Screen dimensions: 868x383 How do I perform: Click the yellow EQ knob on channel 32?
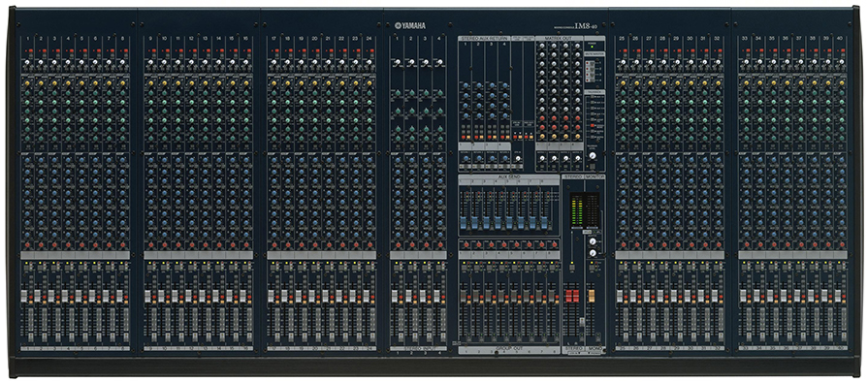pos(717,83)
